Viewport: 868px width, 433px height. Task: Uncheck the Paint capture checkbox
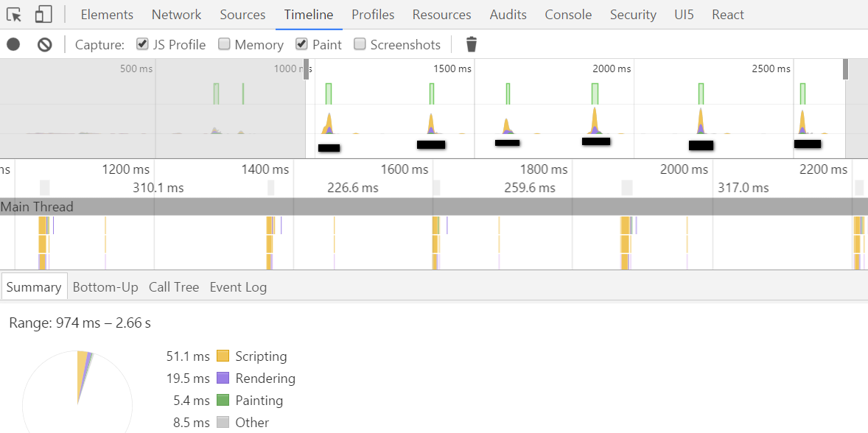pos(301,43)
